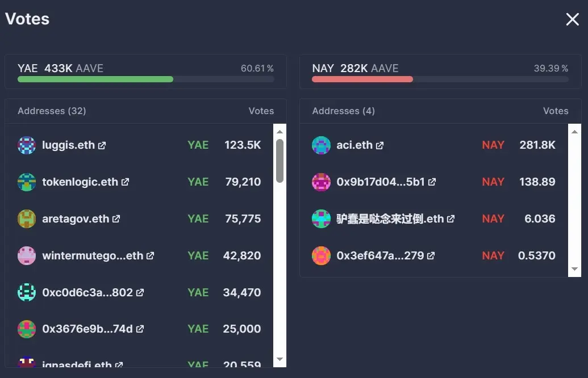The height and width of the screenshot is (378, 588).
Task: Open external link beside 驴蠢是哒念来过倒.eth
Action: [x=451, y=218]
